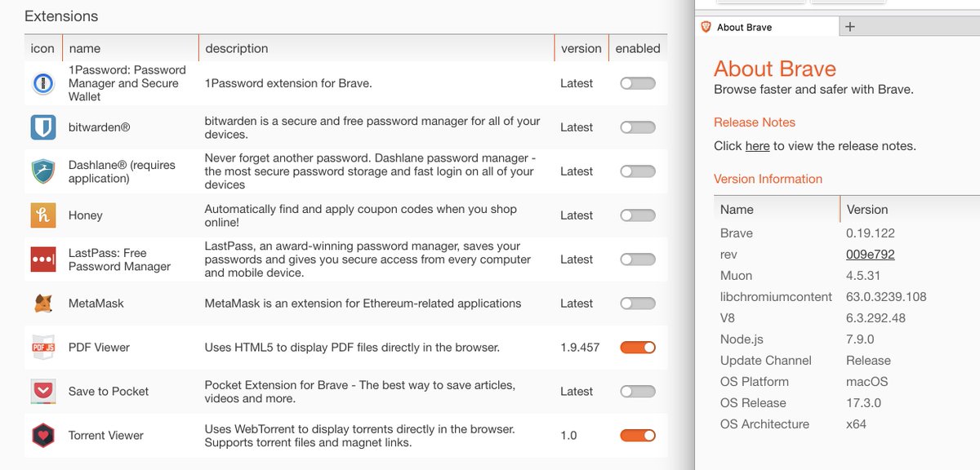Click the enabled column header
The image size is (980, 470).
638,48
